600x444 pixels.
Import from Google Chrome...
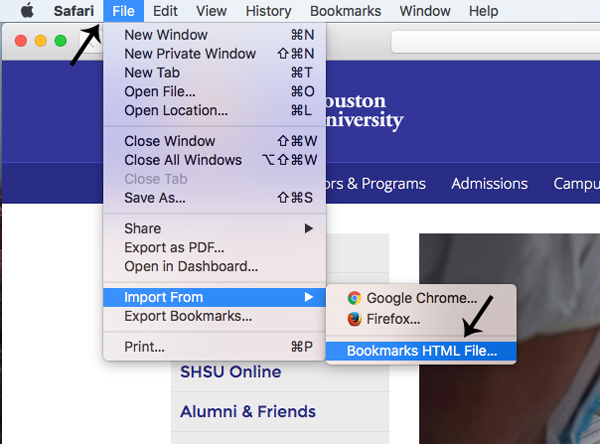[x=421, y=298]
